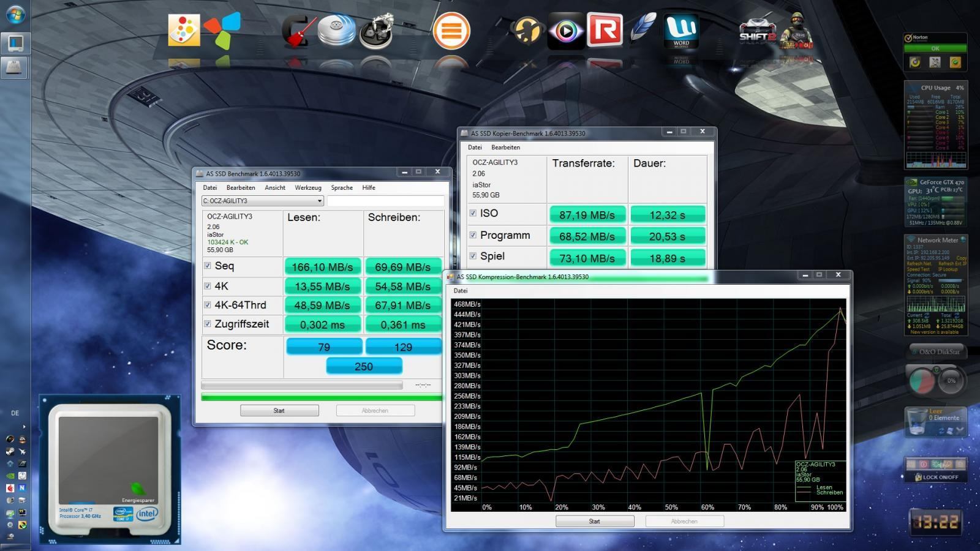The image size is (980, 551).
Task: Open the red R app in dock
Action: 604,30
